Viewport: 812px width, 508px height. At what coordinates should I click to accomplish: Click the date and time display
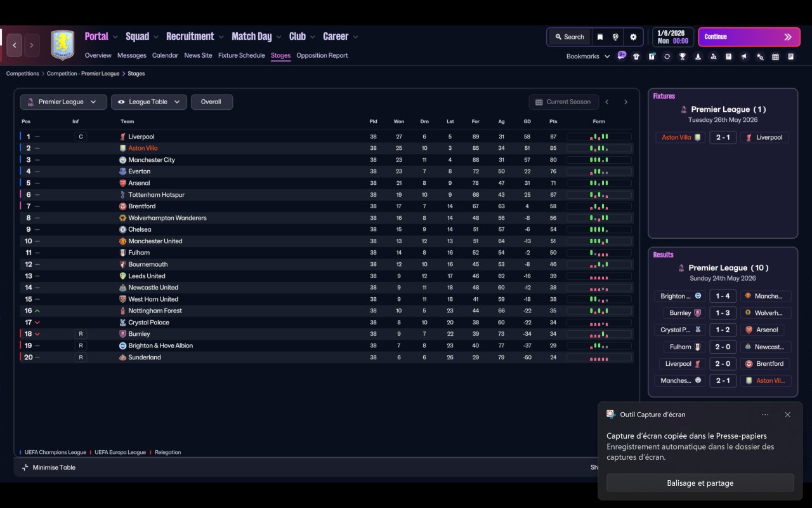point(672,37)
